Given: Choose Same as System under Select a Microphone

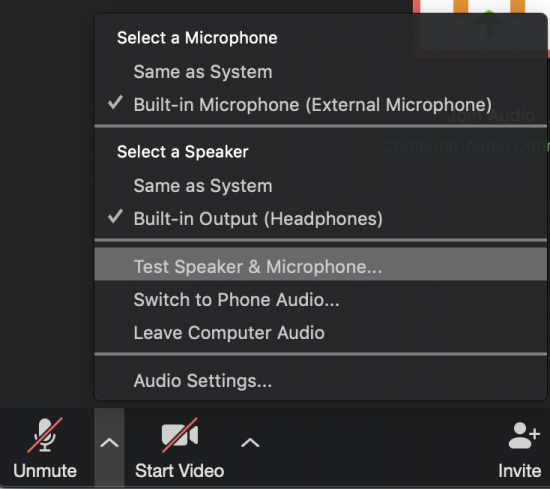Looking at the screenshot, I should 321,72.
